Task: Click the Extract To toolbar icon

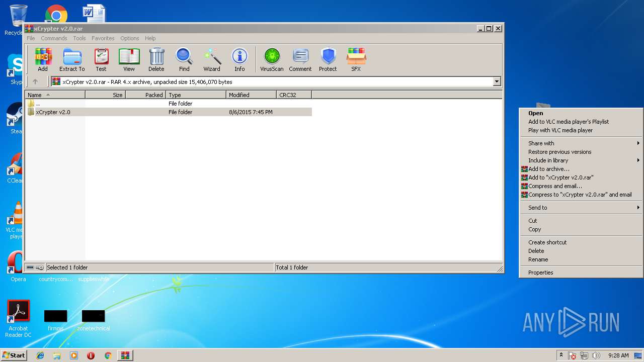Action: pos(72,60)
